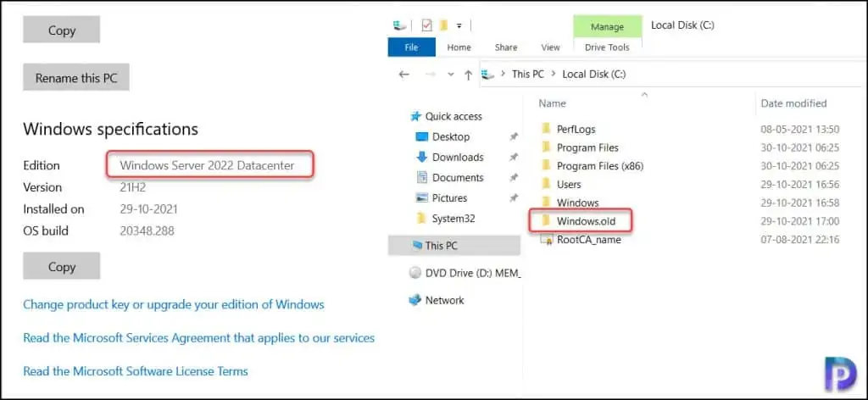The image size is (868, 400).
Task: Click the DVD Drive disc icon
Action: tap(415, 273)
